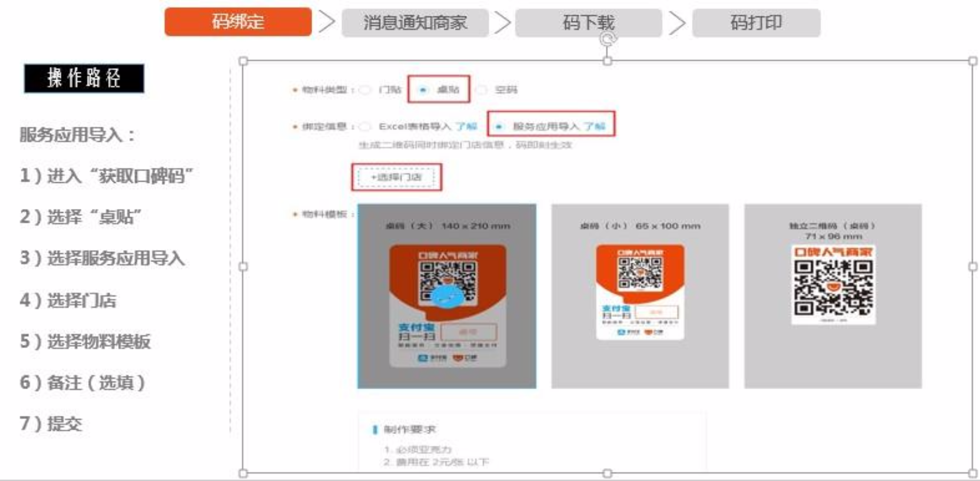Screen dimensions: 980x481
Task: Click the bottom-right corner selection handle
Action: [x=973, y=473]
